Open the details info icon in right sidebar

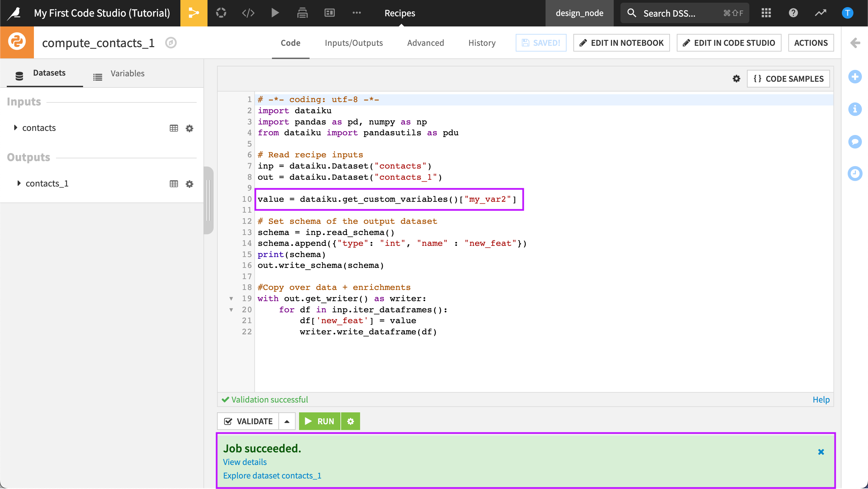855,109
